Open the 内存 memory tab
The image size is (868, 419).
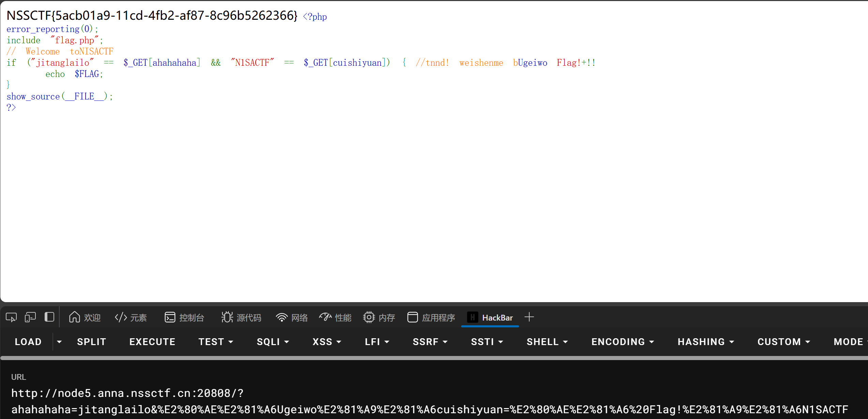[x=379, y=317]
